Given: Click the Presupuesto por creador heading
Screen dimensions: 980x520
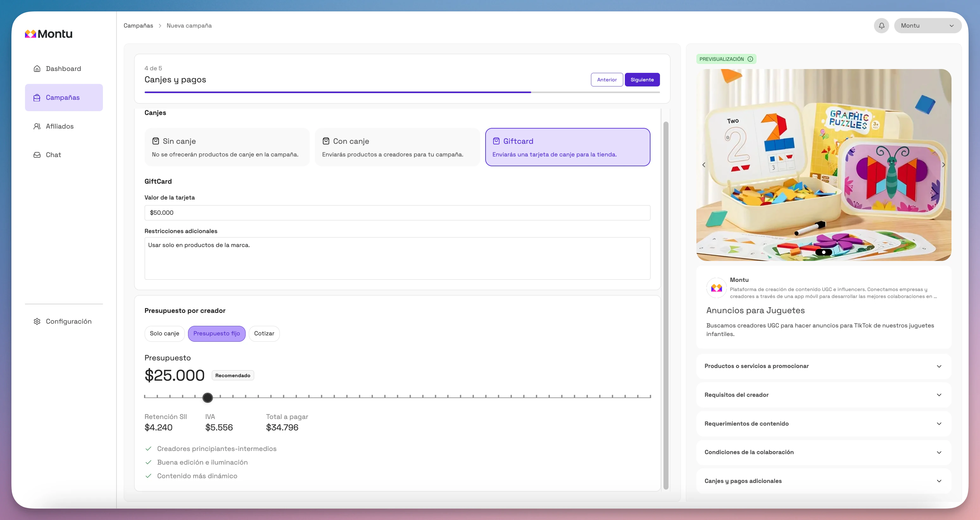Looking at the screenshot, I should [185, 311].
